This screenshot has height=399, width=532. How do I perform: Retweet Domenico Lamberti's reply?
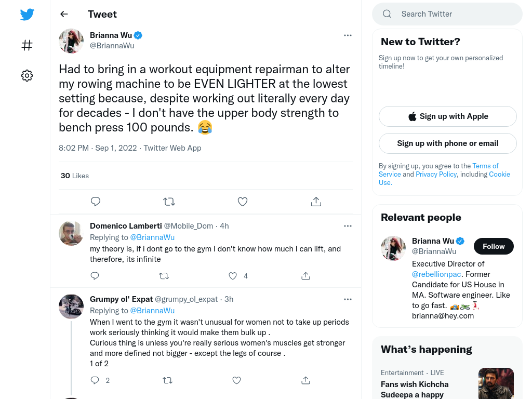pyautogui.click(x=164, y=276)
